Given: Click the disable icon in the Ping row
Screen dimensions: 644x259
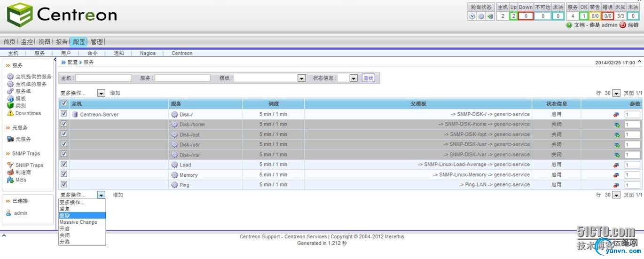Looking at the screenshot, I should pos(616,185).
